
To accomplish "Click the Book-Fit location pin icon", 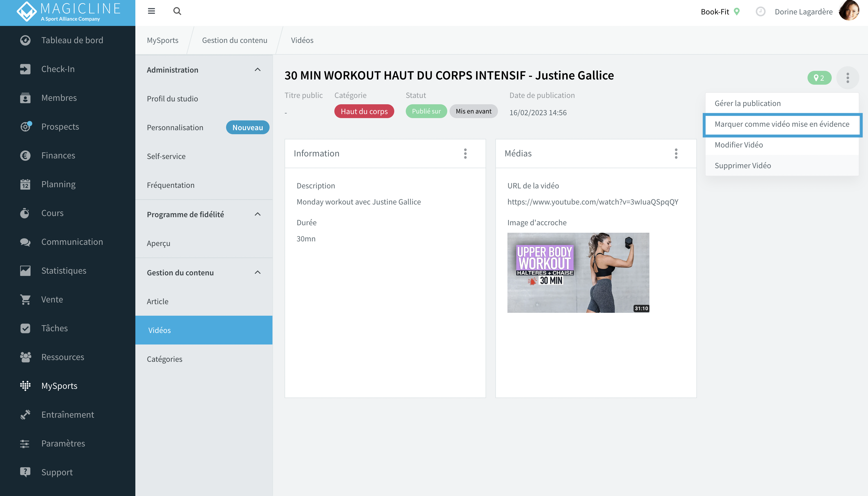I will (737, 12).
